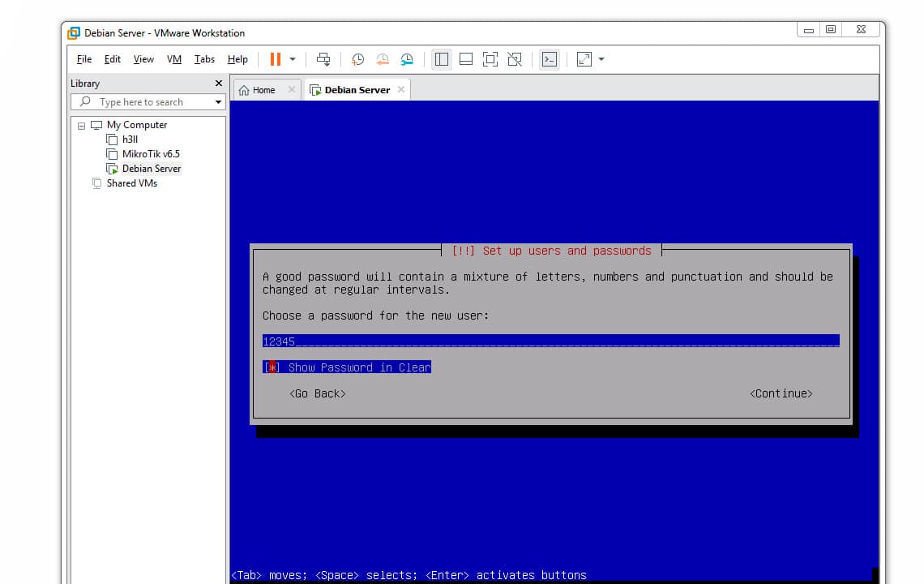Close the Home tab

[x=291, y=90]
